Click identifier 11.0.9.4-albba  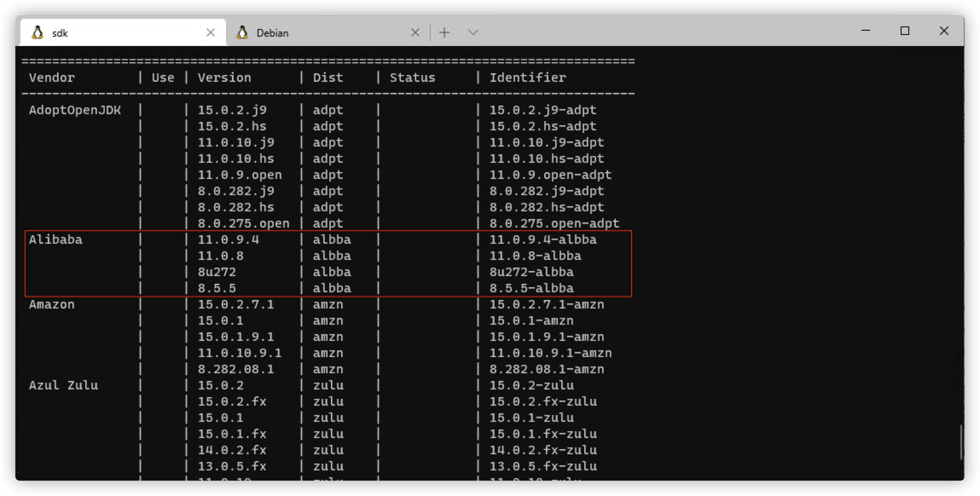(x=542, y=239)
